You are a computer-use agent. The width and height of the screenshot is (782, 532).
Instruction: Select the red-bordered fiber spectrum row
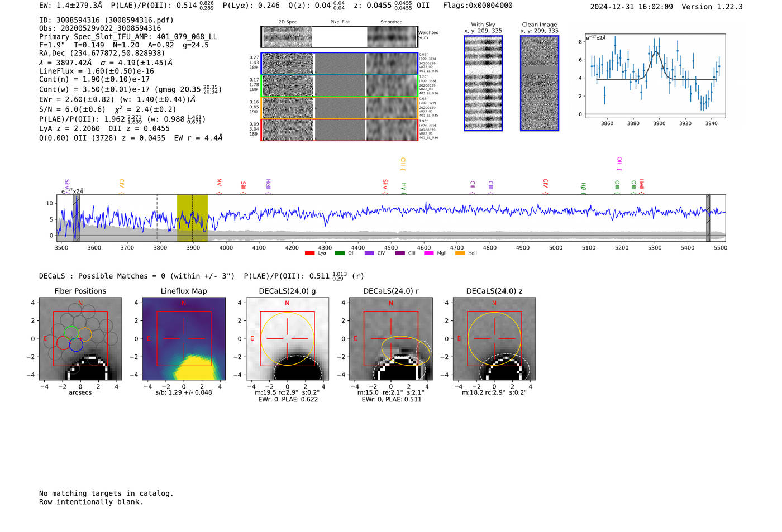pyautogui.click(x=340, y=130)
